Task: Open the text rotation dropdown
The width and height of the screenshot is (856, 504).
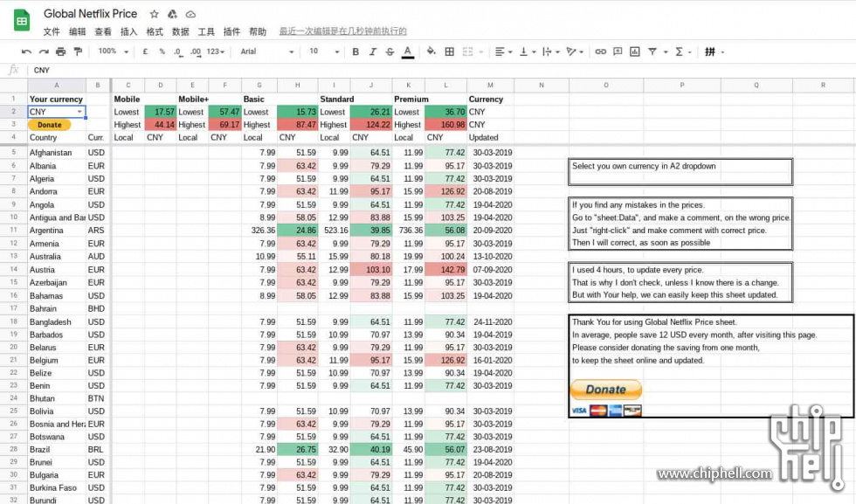Action: pos(575,52)
